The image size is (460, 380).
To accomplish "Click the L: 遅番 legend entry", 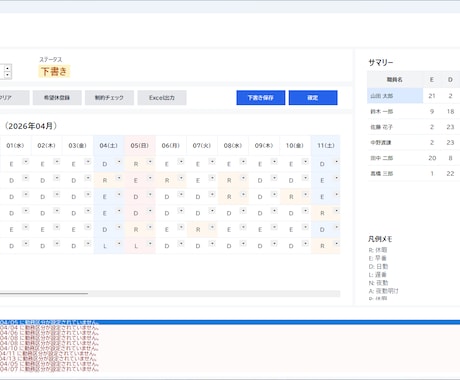I will point(377,275).
